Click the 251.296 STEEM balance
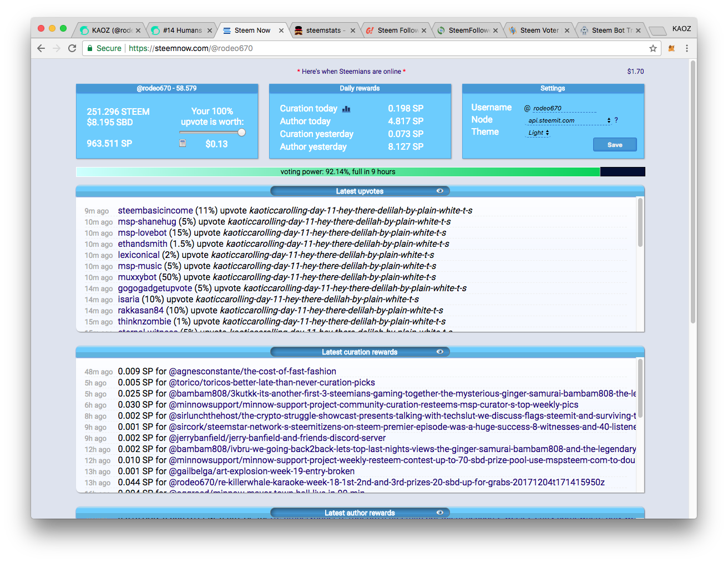The image size is (728, 563). click(x=118, y=111)
